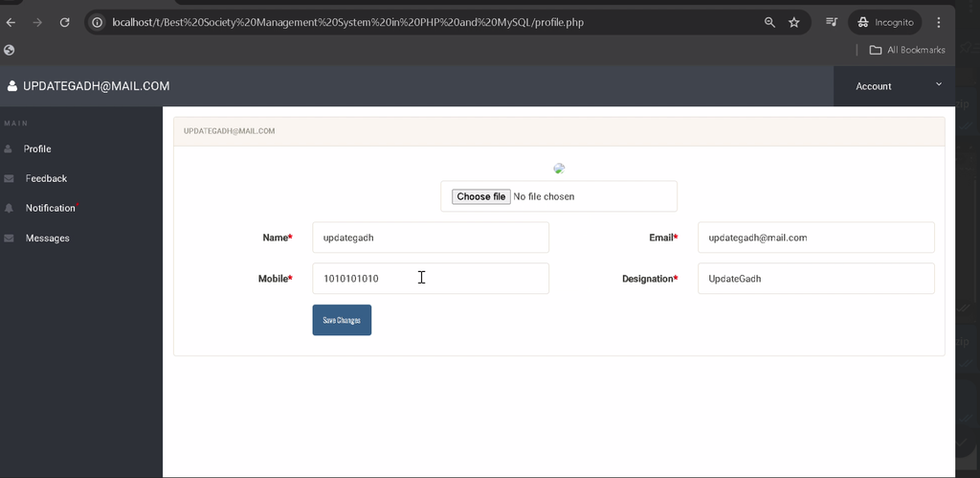Click the Designation field label
Screen dimensions: 980x478
[x=650, y=279]
